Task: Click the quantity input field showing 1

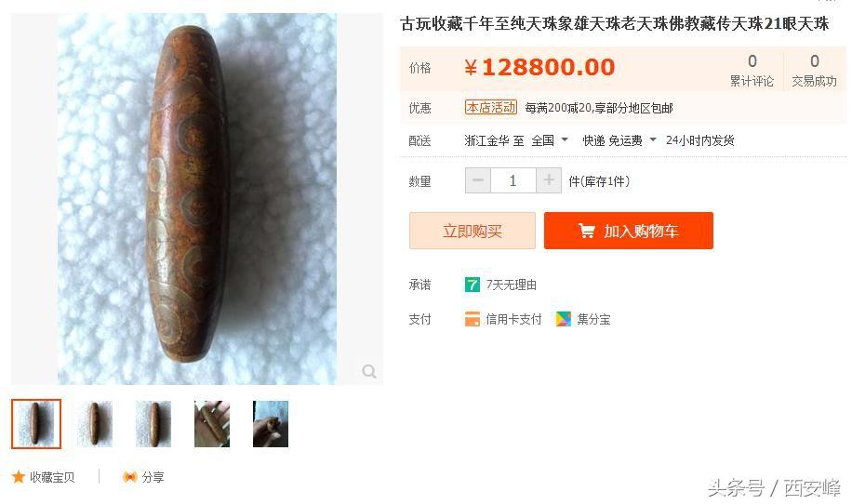Action: pos(513,180)
